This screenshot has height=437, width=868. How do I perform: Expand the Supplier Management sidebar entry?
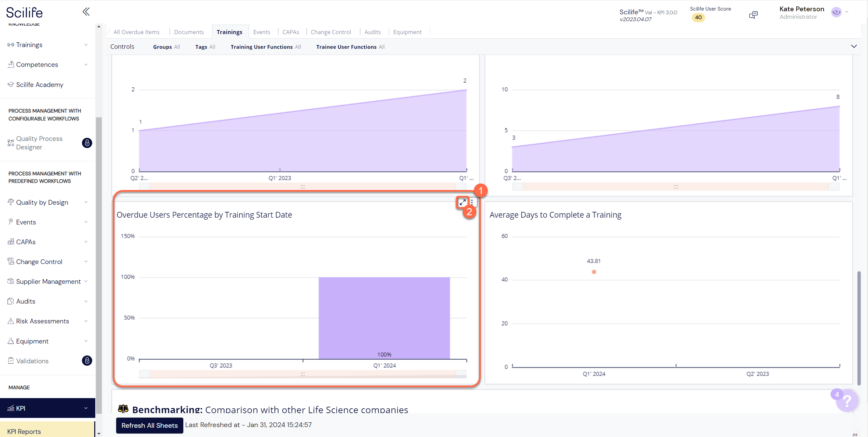coord(48,281)
